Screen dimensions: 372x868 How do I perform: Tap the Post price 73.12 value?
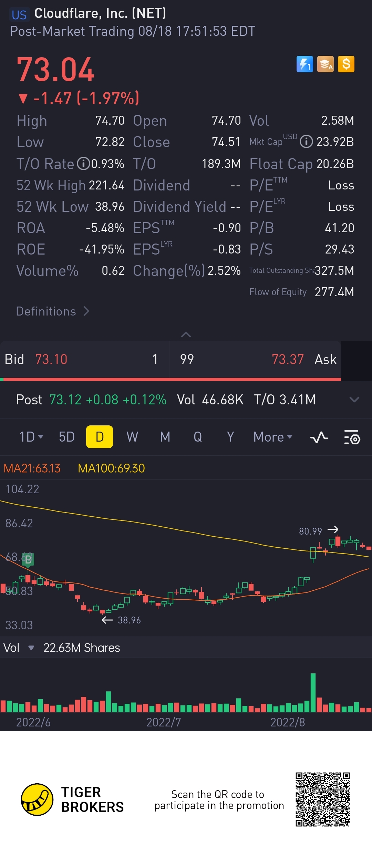tap(65, 400)
